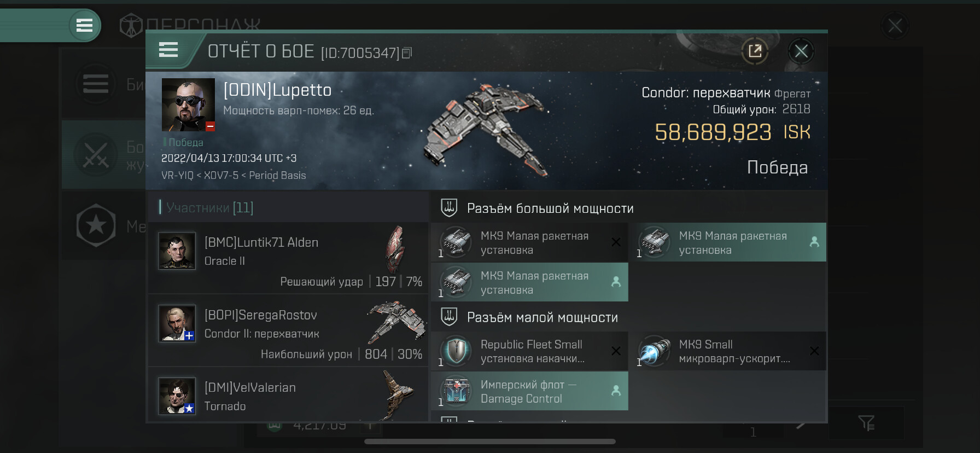Copy the report ID with the copy icon
The width and height of the screenshot is (980, 453).
point(407,53)
